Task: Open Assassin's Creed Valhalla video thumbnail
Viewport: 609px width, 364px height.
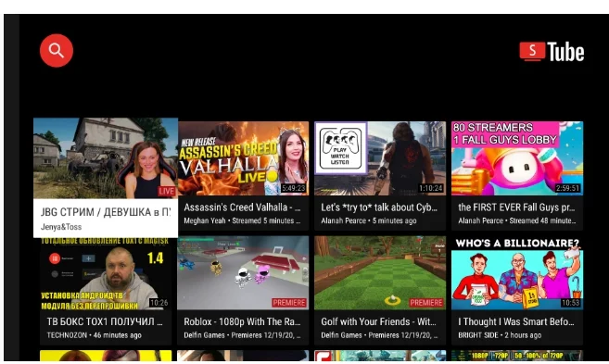Action: (x=243, y=158)
